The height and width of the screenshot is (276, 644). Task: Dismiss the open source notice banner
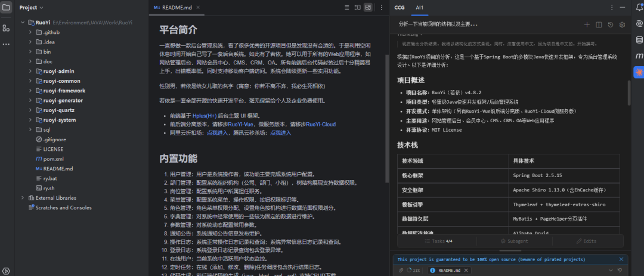pos(621,259)
